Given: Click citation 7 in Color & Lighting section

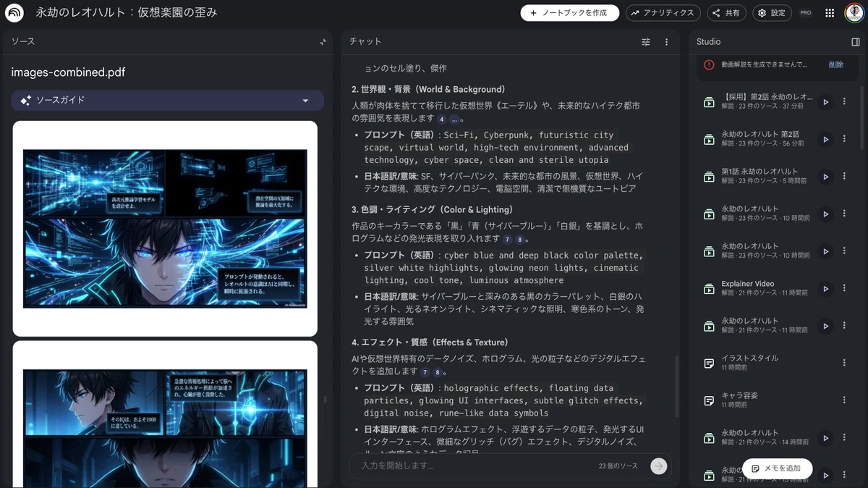Looking at the screenshot, I should (x=508, y=239).
